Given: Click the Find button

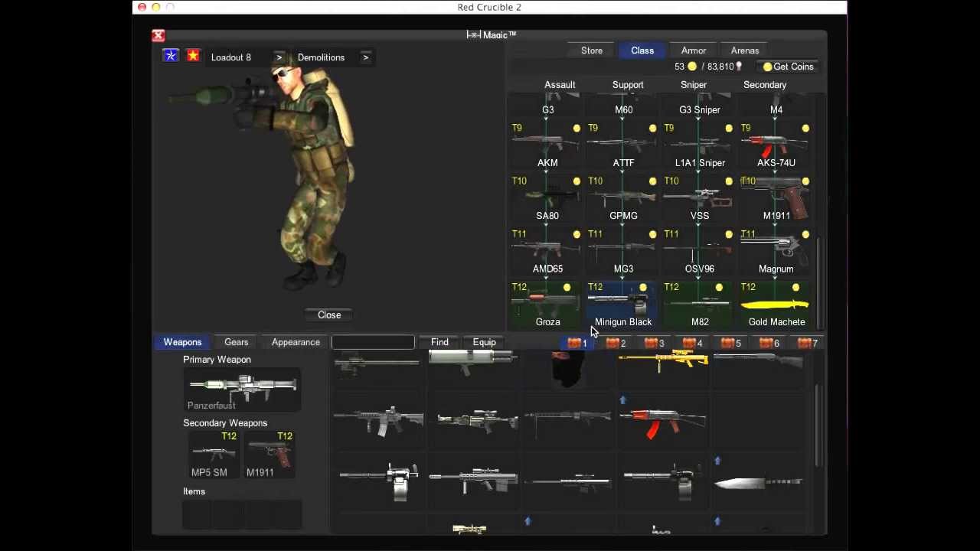Looking at the screenshot, I should pyautogui.click(x=439, y=342).
